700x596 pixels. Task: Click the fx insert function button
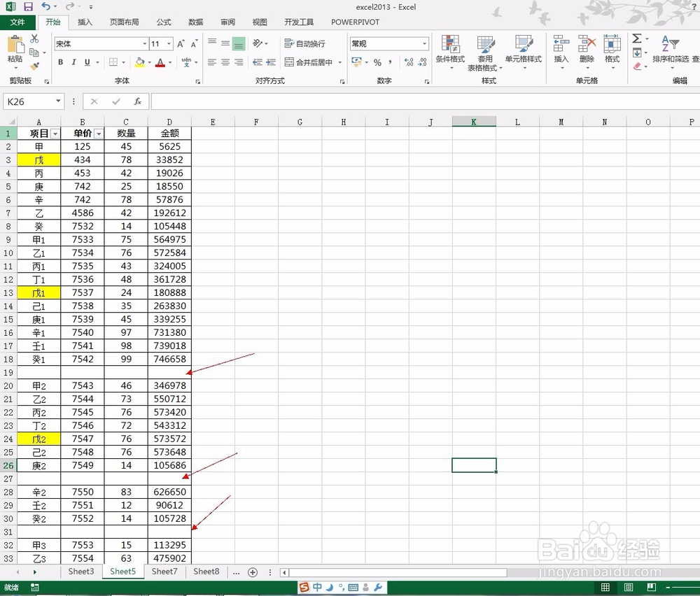(137, 101)
